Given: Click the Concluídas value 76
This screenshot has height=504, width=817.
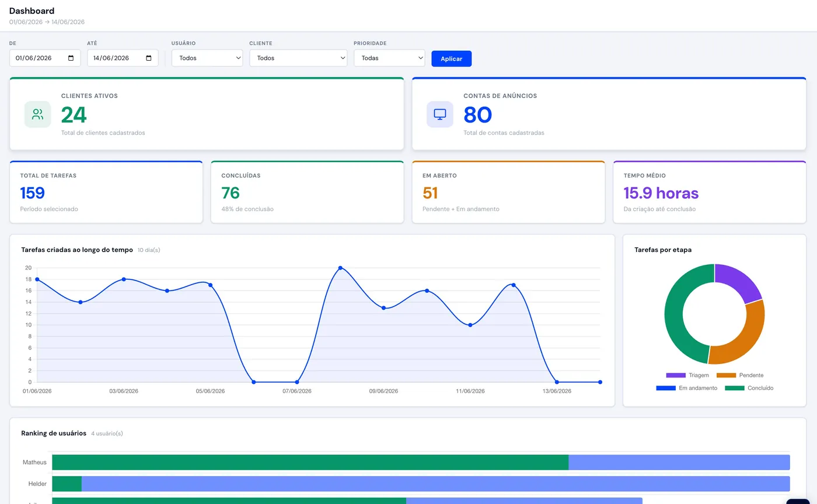Looking at the screenshot, I should coord(231,193).
